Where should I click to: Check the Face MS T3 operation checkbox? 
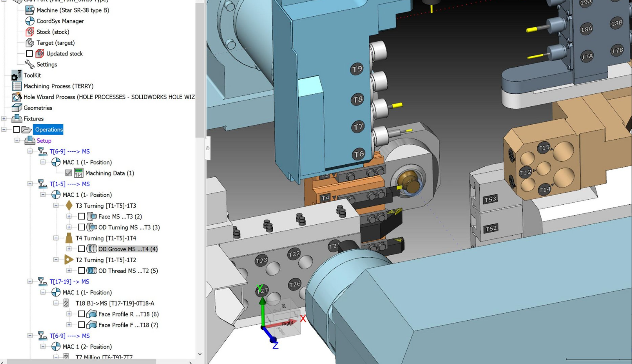[x=81, y=216]
